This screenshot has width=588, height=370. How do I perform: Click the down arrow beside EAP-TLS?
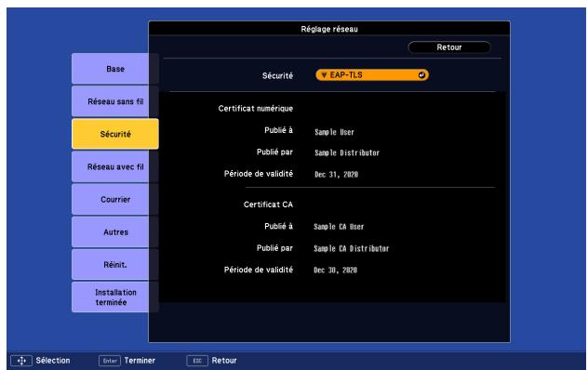coord(324,75)
